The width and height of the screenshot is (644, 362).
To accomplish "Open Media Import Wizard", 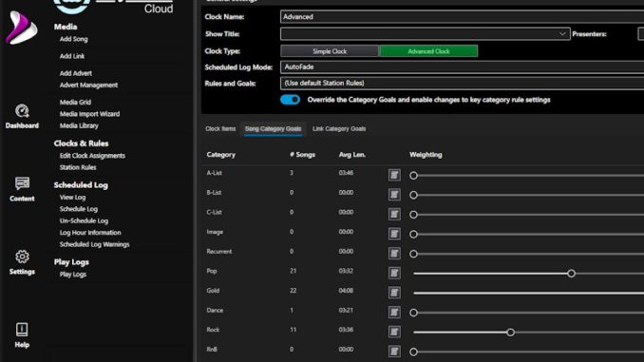I will click(x=89, y=114).
